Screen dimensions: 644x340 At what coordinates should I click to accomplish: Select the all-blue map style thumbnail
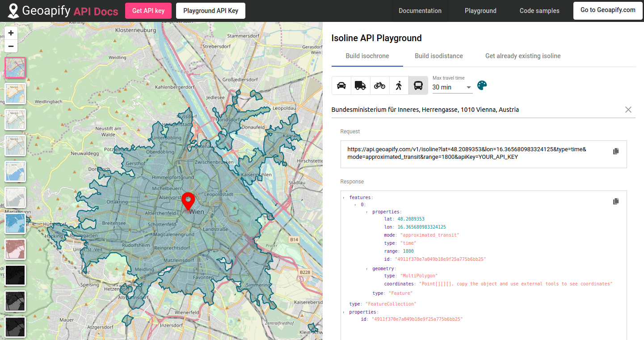coord(15,223)
